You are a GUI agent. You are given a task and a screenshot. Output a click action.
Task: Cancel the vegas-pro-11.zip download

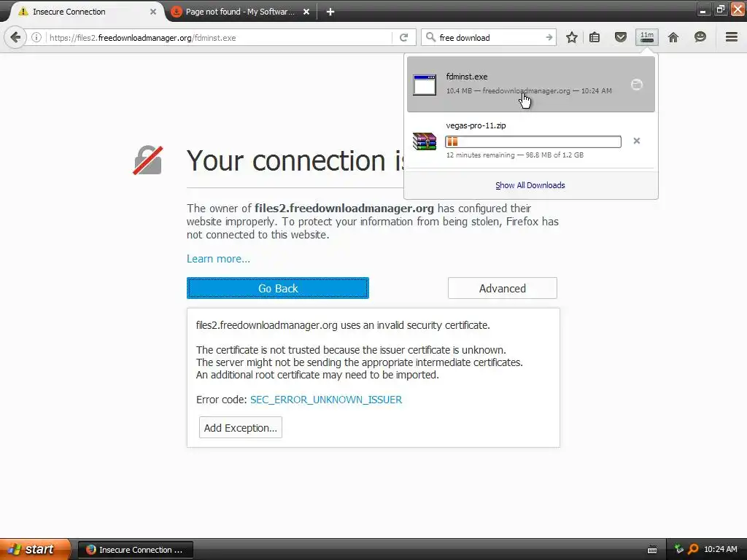tap(636, 141)
